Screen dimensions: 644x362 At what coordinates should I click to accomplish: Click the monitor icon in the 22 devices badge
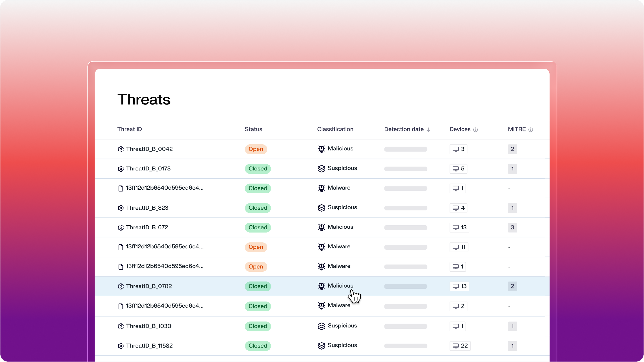tap(456, 346)
